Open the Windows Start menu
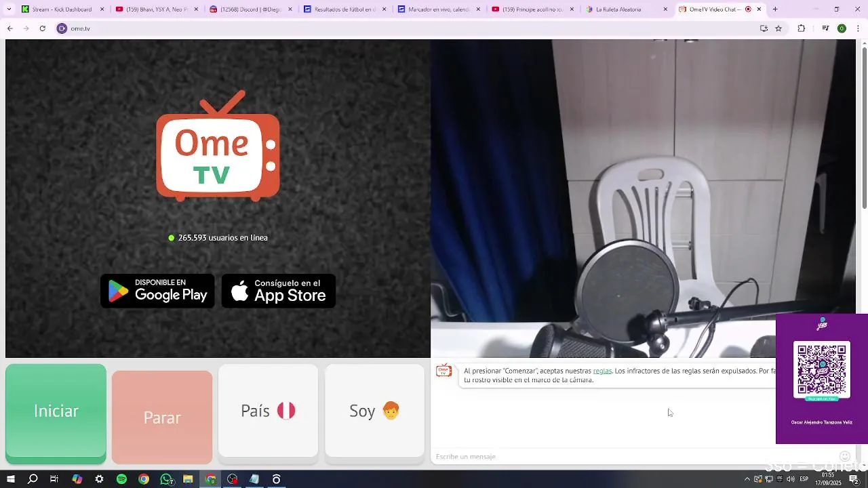 click(x=11, y=479)
